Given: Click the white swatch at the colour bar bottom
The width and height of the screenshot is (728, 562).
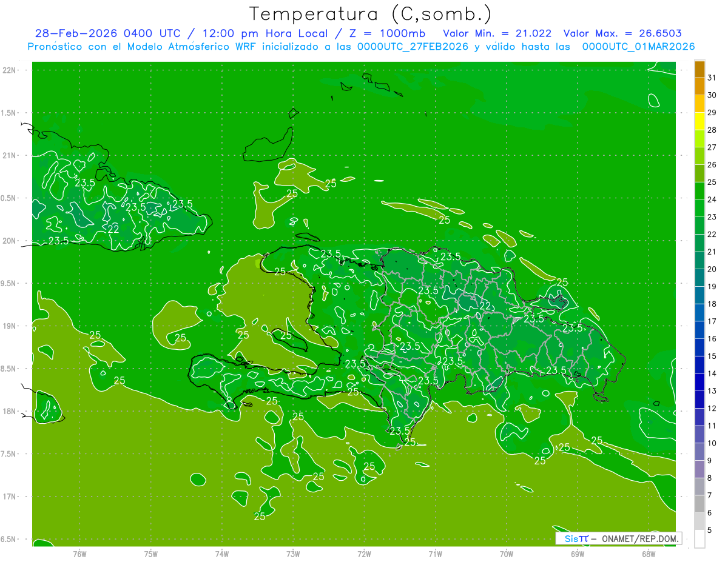Looking at the screenshot, I should (699, 539).
